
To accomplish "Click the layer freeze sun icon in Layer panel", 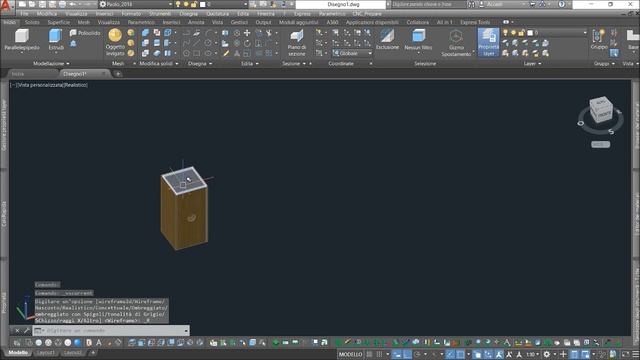I will coord(513,33).
